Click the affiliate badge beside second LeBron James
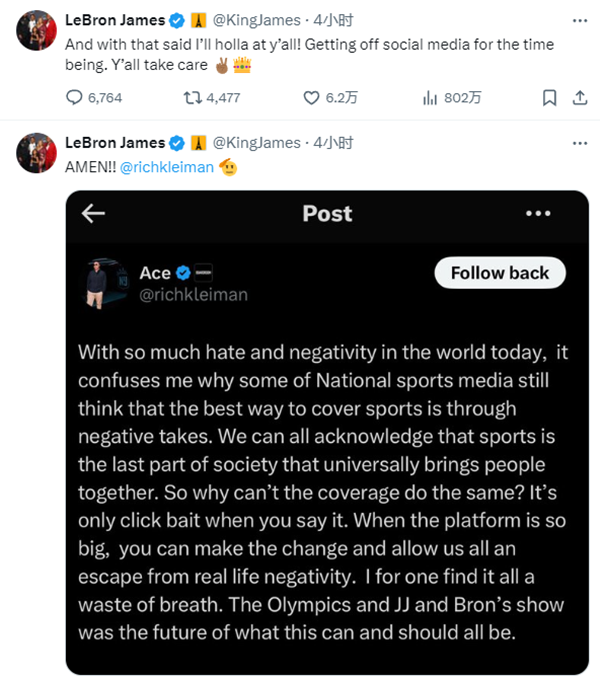This screenshot has height=680, width=600. tap(199, 143)
